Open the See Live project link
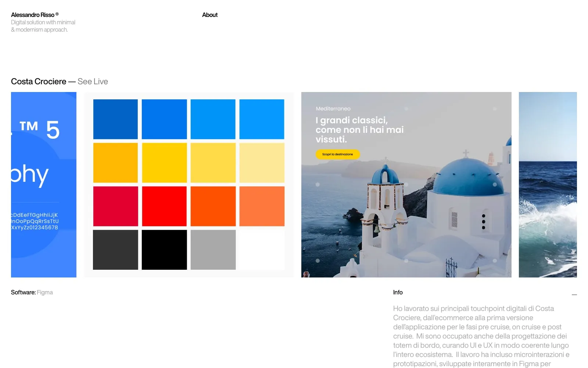 click(x=93, y=81)
